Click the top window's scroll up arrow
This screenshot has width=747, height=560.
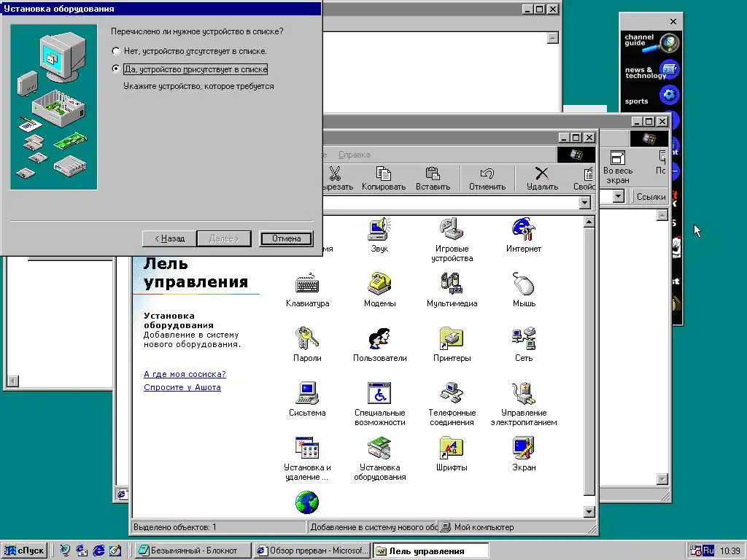[553, 38]
